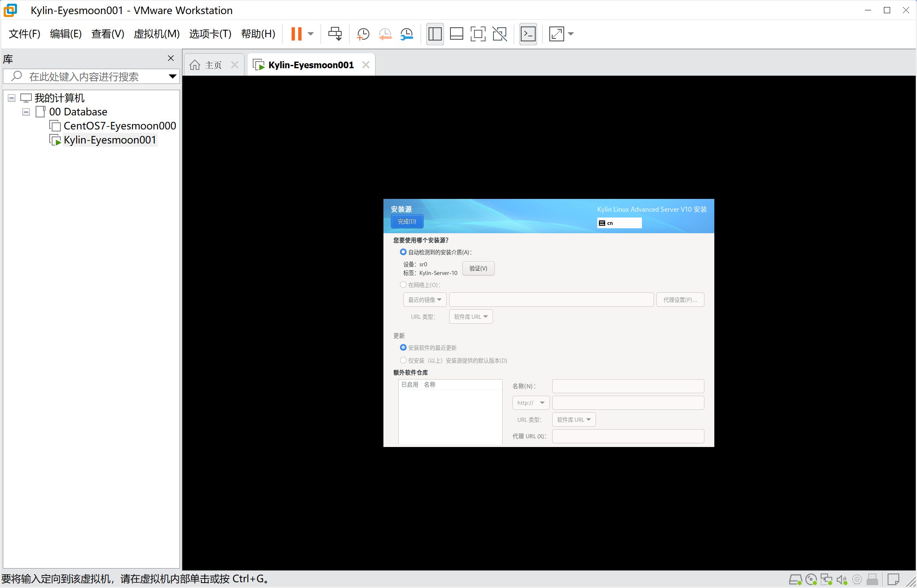
Task: Click the pause virtual machine icon
Action: pos(296,34)
